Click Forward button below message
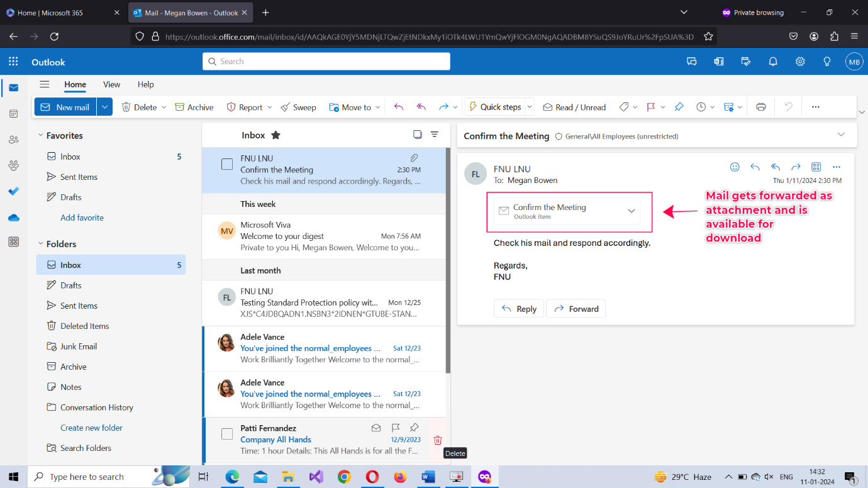Screen dimensions: 868x488 576,309
